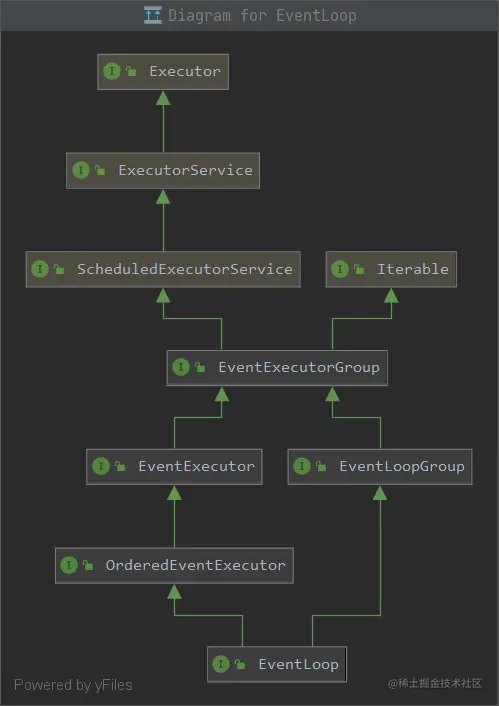Click the Diagram for EventLoop title tab
The width and height of the screenshot is (499, 706).
point(250,15)
